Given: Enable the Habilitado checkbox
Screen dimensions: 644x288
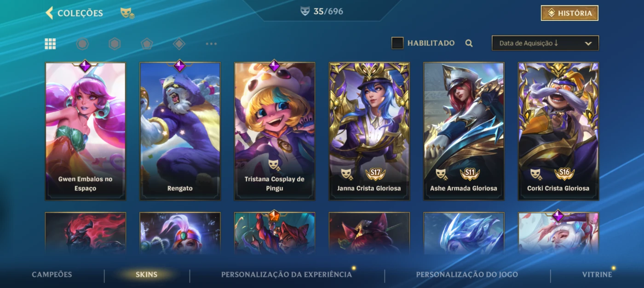Looking at the screenshot, I should [397, 43].
